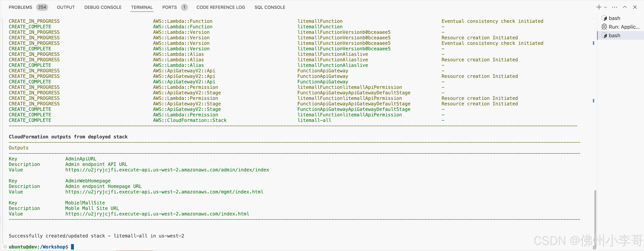Viewport: 644px width, 251px height.
Task: Switch to the PROBLEMS tab
Action: pos(20,7)
